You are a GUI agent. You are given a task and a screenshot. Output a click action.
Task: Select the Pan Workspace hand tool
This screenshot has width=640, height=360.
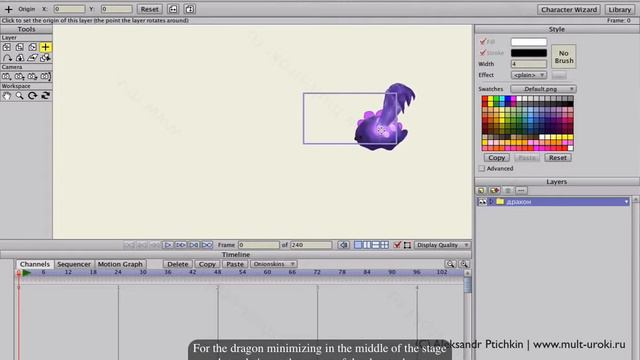(x=7, y=96)
